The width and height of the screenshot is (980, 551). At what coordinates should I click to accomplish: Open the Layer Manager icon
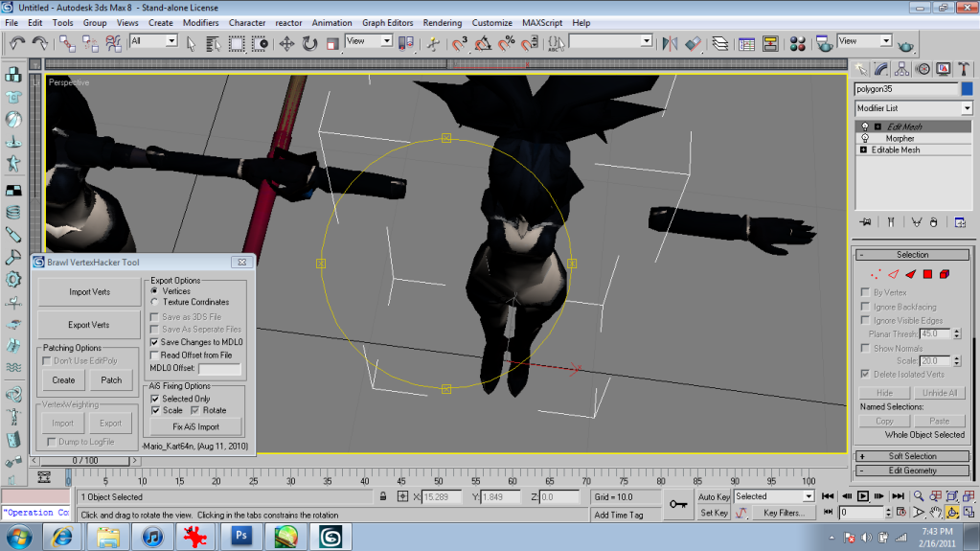coord(720,43)
